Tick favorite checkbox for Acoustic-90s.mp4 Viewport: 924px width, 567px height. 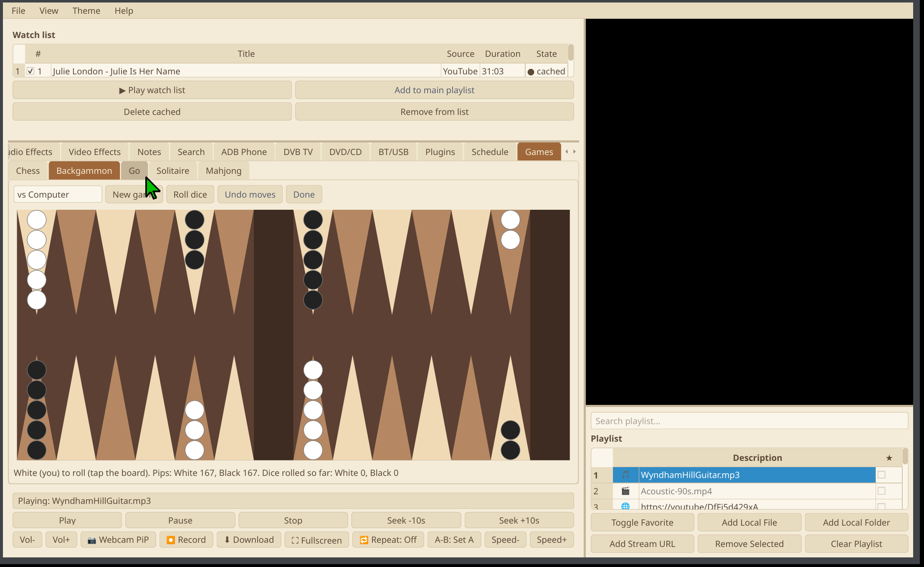(881, 491)
